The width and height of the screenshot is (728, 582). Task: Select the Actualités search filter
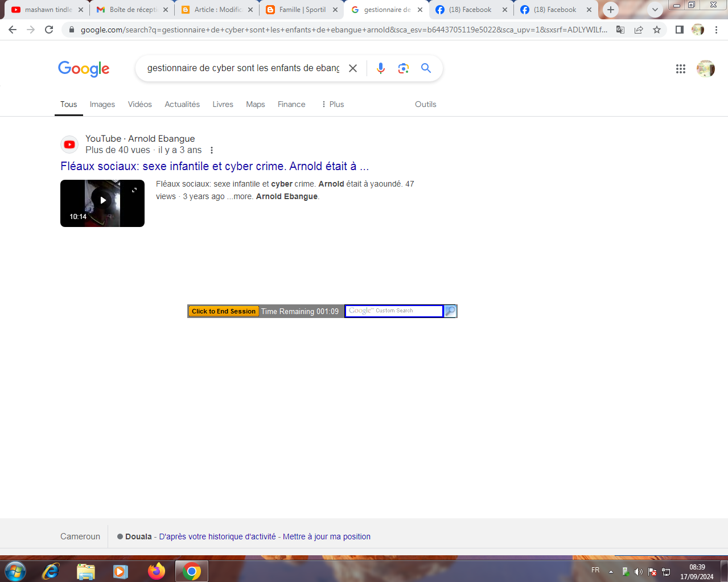click(182, 104)
